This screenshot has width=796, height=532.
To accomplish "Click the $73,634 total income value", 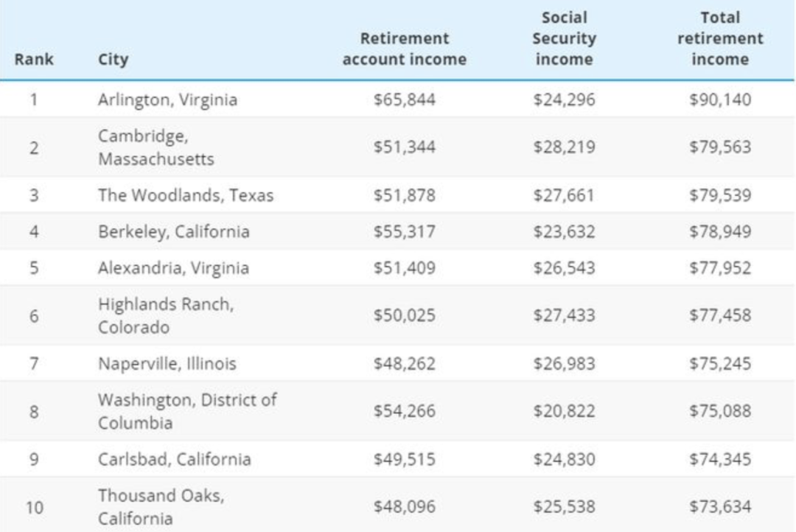I will click(x=720, y=507).
